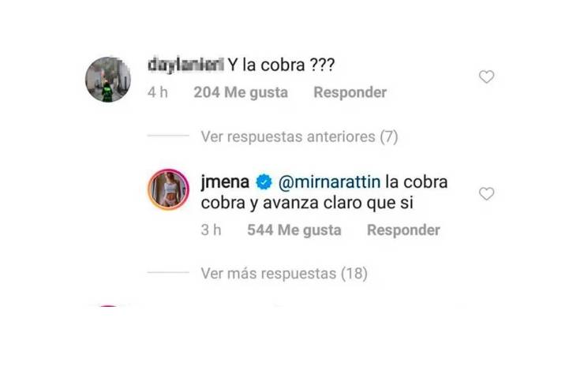
Task: Open the @mirnarattin mention link
Action: click(329, 182)
